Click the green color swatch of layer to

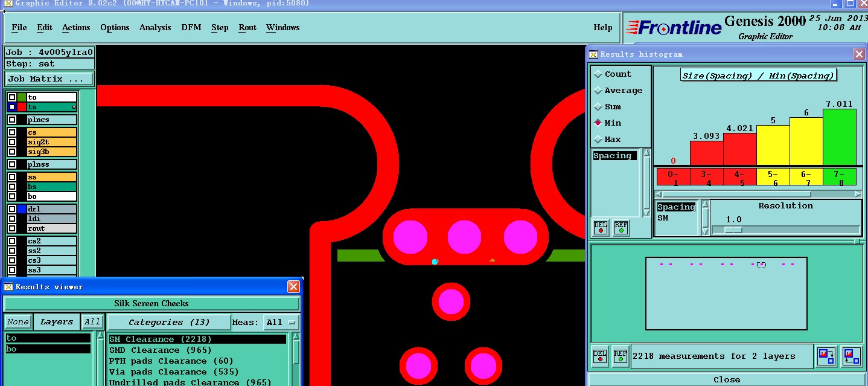22,97
